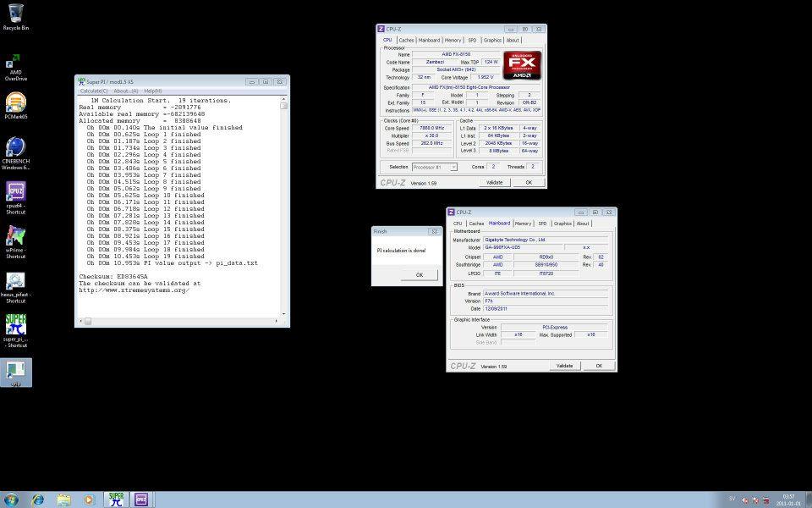Click the SV language indicator in tray
Image resolution: width=812 pixels, height=508 pixels.
pyautogui.click(x=732, y=499)
